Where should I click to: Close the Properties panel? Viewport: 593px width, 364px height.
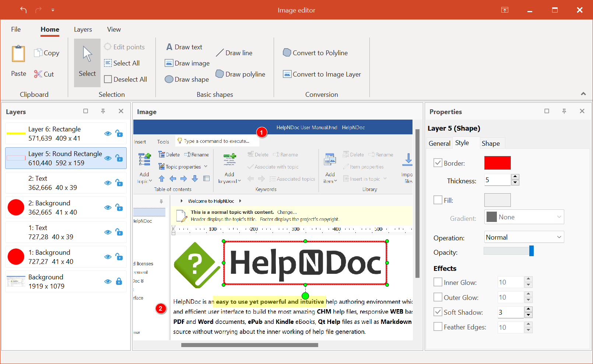pyautogui.click(x=582, y=111)
